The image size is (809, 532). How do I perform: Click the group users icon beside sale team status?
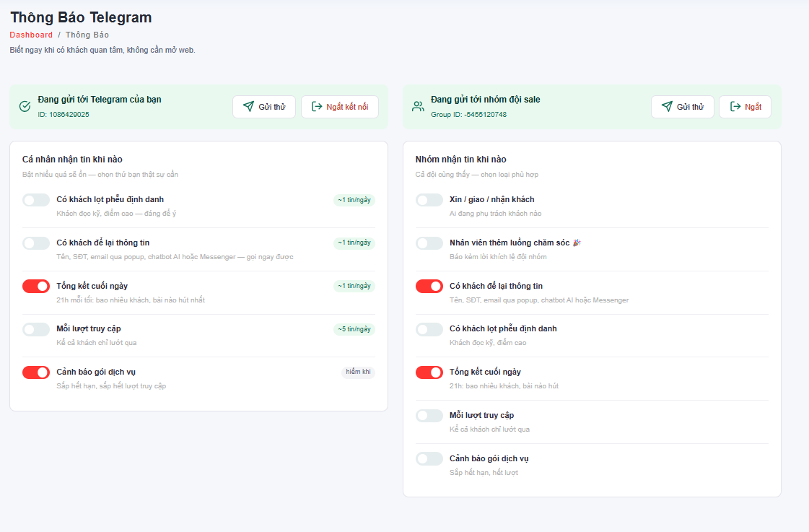pyautogui.click(x=418, y=106)
